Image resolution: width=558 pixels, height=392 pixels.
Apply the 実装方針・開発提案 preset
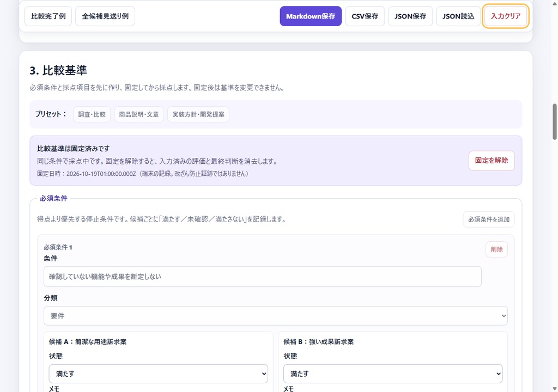[x=198, y=114]
